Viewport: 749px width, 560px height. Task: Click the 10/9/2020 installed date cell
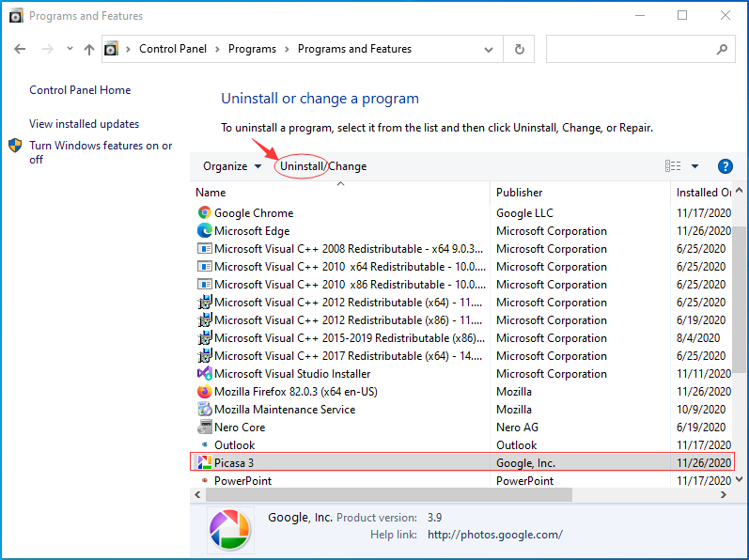(x=701, y=410)
